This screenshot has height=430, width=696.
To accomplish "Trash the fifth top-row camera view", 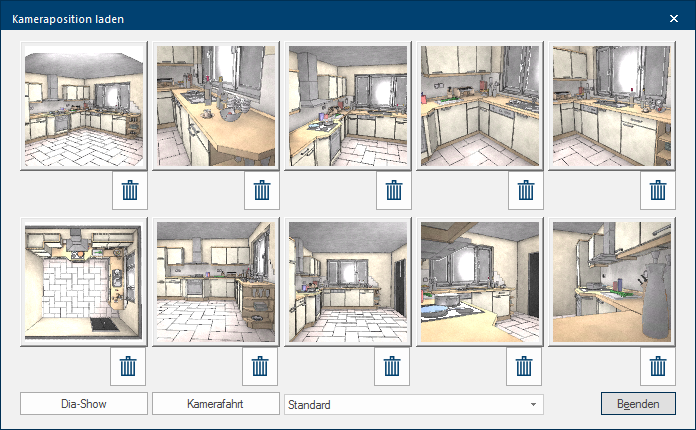I will tap(658, 190).
